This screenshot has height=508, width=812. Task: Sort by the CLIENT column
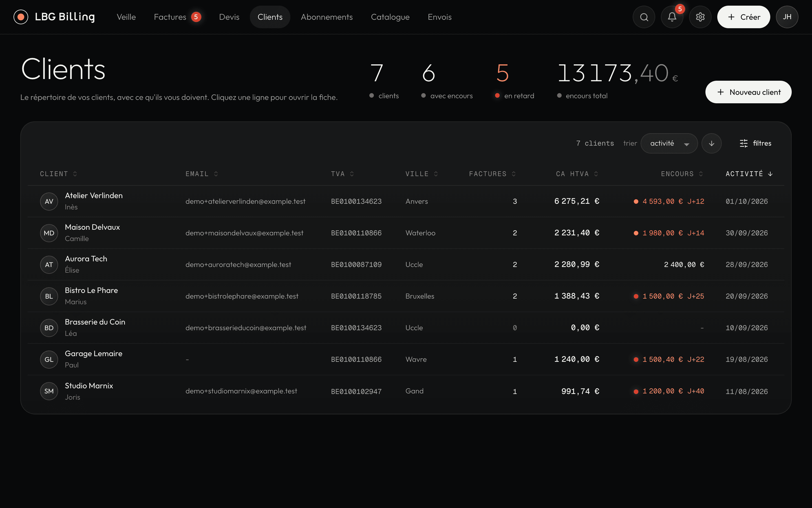point(58,174)
